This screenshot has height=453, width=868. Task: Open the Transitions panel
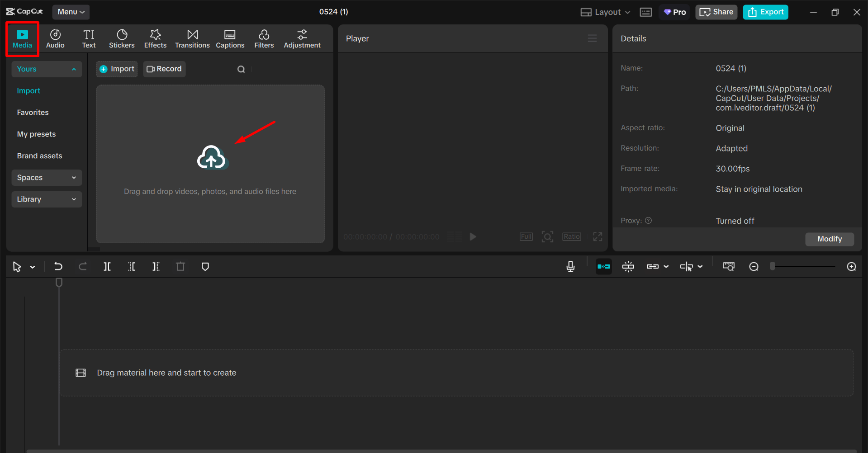tap(192, 38)
